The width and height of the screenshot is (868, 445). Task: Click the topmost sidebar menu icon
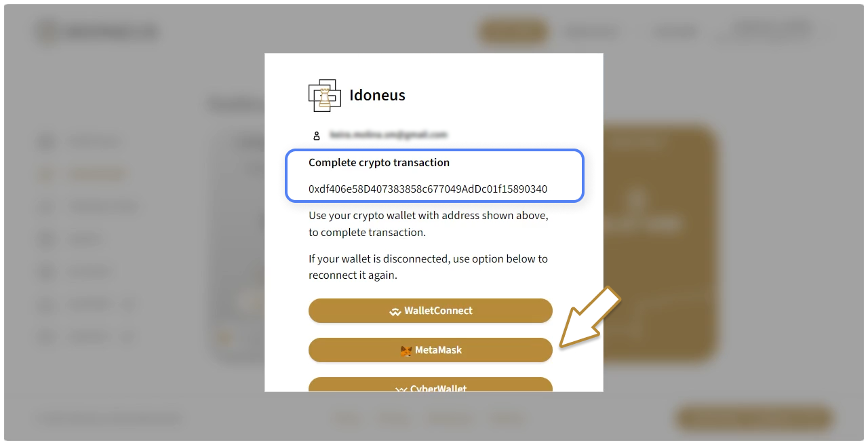click(45, 141)
